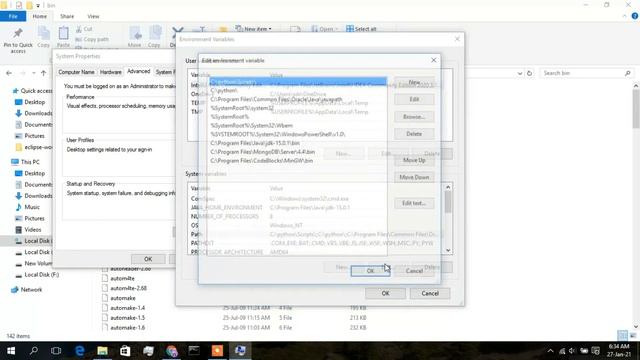Image resolution: width=640 pixels, height=360 pixels.
Task: Click Select all in the ribbon
Action: coord(361,29)
